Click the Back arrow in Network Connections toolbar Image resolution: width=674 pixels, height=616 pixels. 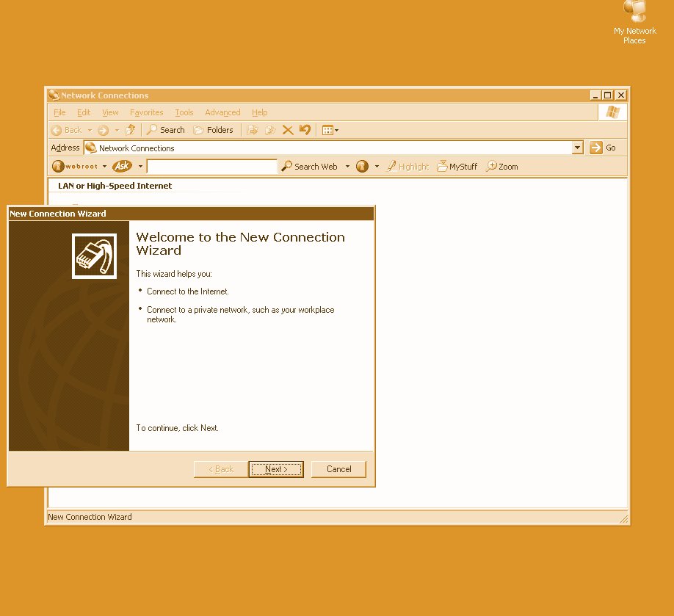coord(67,130)
